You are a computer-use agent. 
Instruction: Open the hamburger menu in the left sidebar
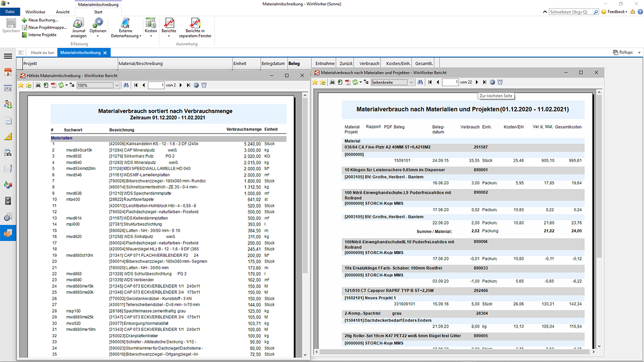8,56
